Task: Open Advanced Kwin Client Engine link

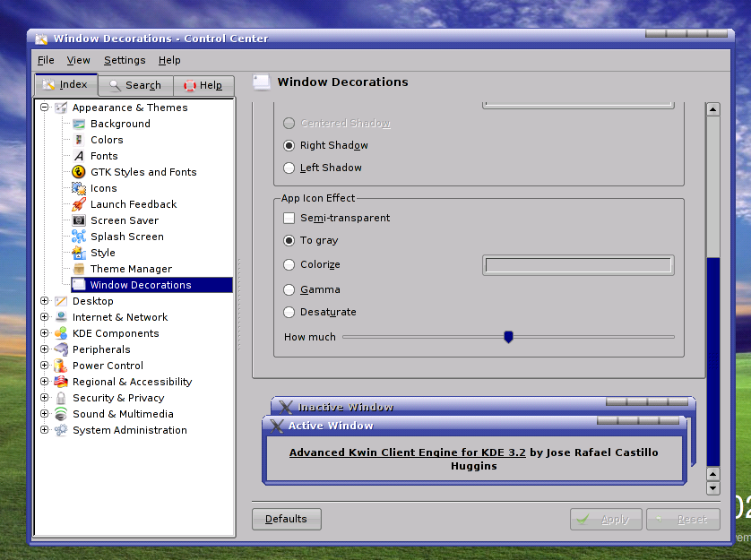Action: coord(407,452)
